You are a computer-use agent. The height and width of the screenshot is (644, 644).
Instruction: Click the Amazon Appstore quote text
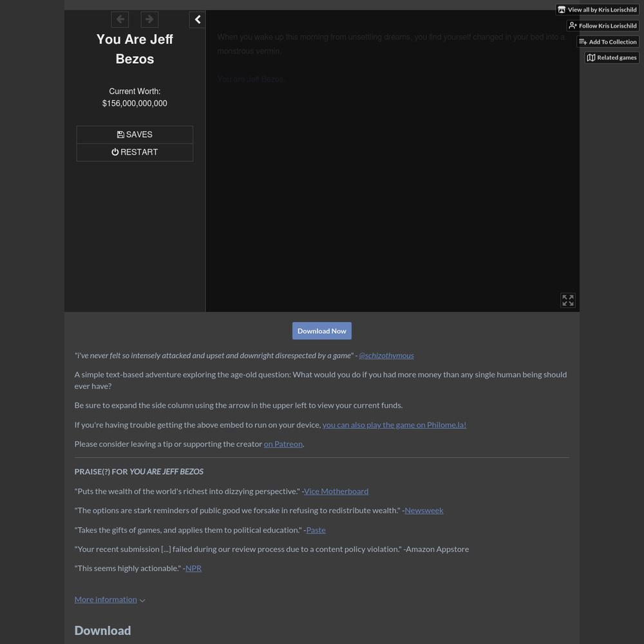click(272, 549)
